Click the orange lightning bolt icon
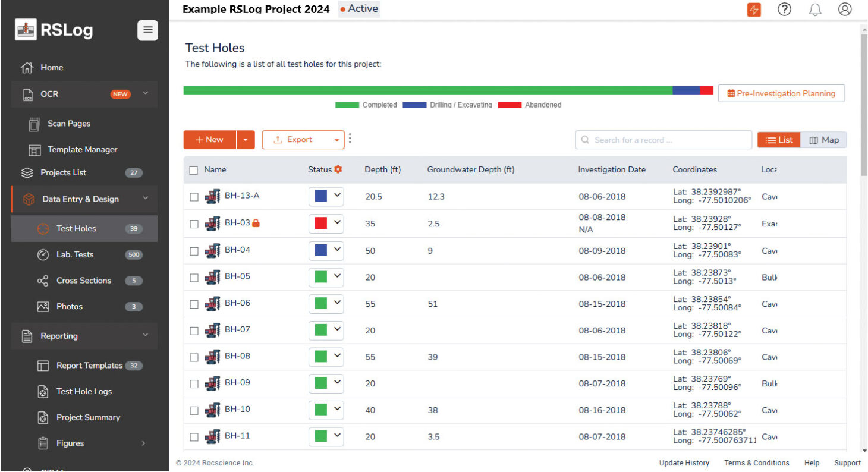The image size is (868, 472). click(x=754, y=10)
